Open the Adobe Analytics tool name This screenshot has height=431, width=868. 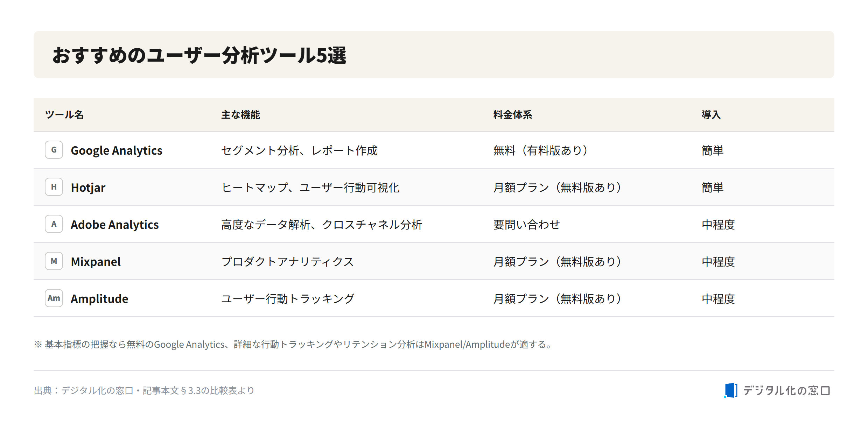115,225
